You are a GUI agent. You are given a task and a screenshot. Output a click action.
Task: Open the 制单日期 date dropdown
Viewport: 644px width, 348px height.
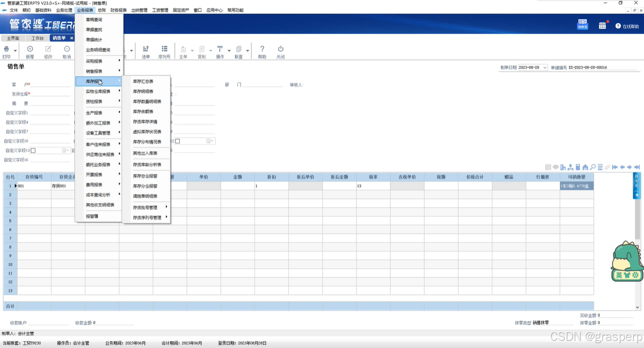click(x=544, y=68)
